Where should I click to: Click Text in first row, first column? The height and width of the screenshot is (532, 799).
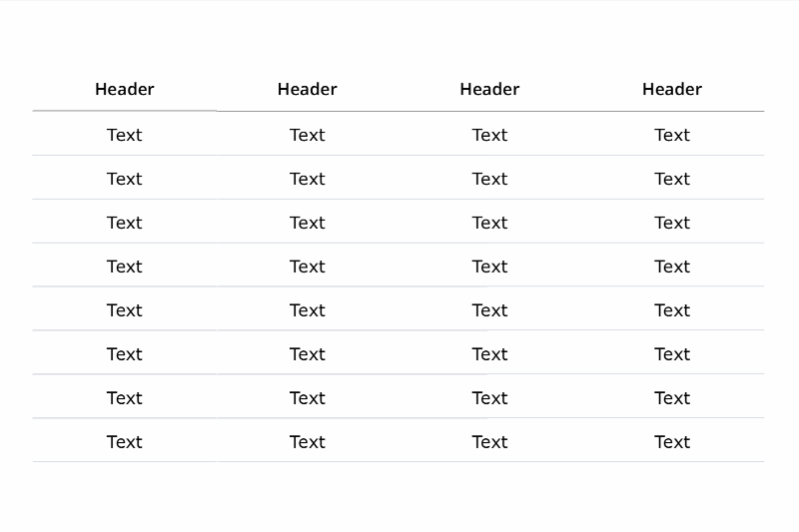(x=124, y=135)
